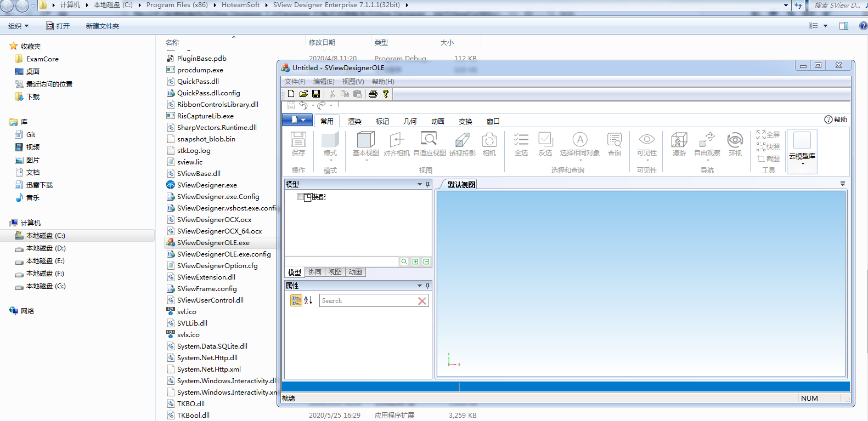The image size is (868, 421).
Task: Open the 属性 panel options arrow
Action: coord(420,286)
